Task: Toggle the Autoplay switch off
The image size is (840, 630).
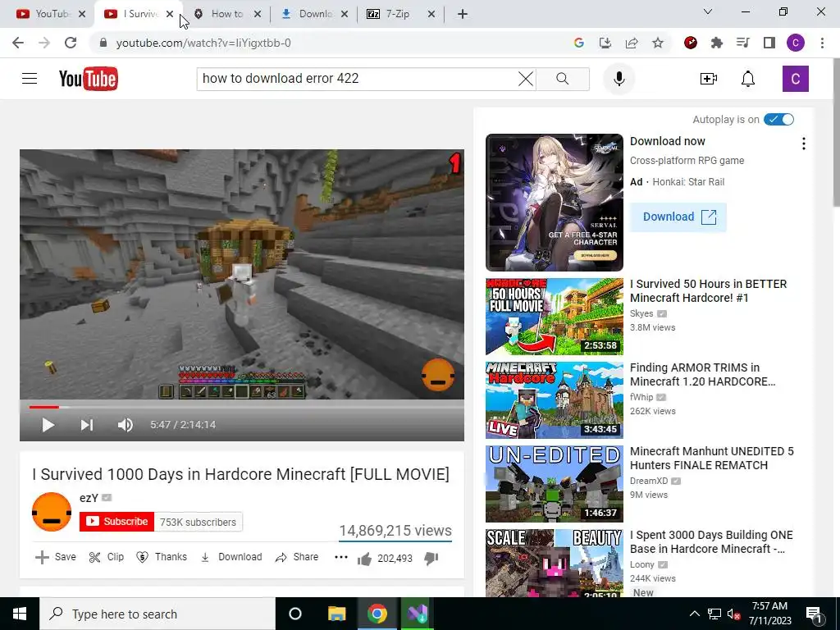Action: pos(778,120)
